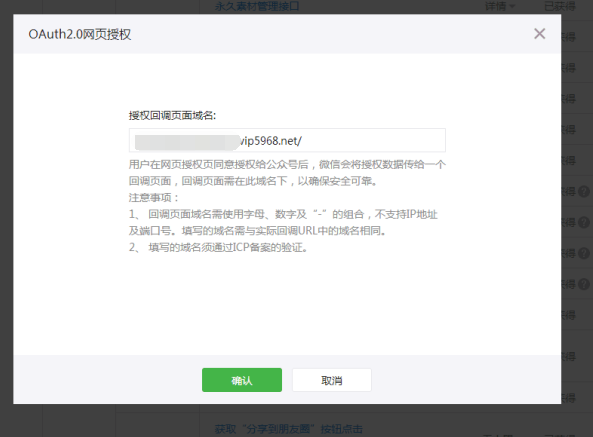
Task: Click the topmost question-mark help icon
Action: [x=584, y=191]
